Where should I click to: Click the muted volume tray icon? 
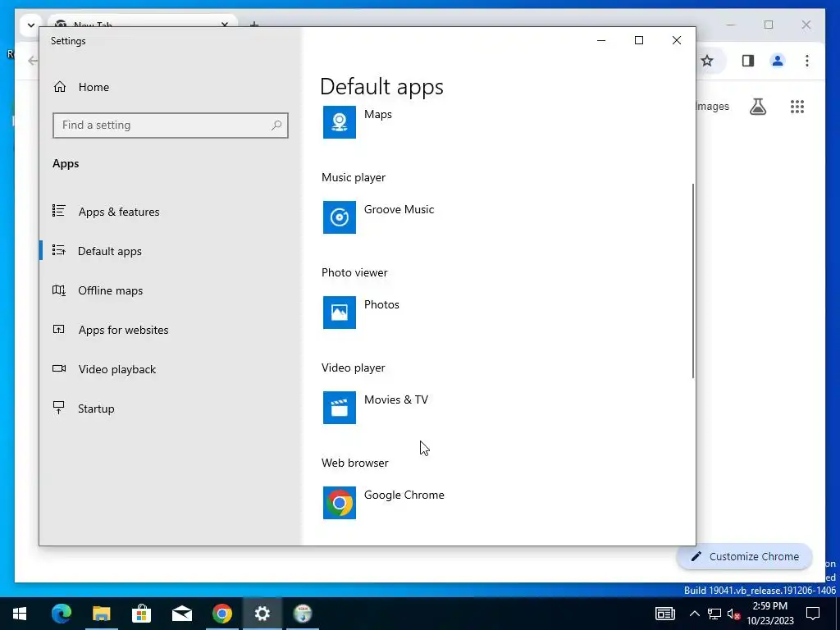pyautogui.click(x=733, y=614)
